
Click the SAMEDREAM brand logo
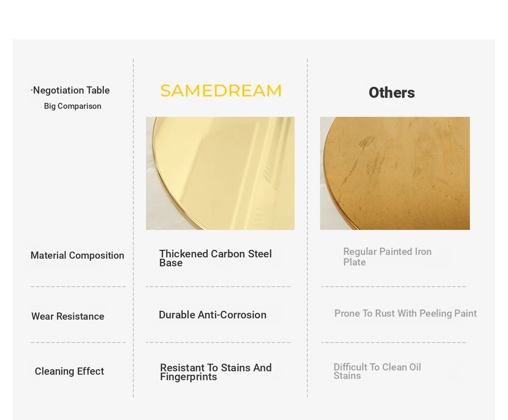(x=221, y=91)
